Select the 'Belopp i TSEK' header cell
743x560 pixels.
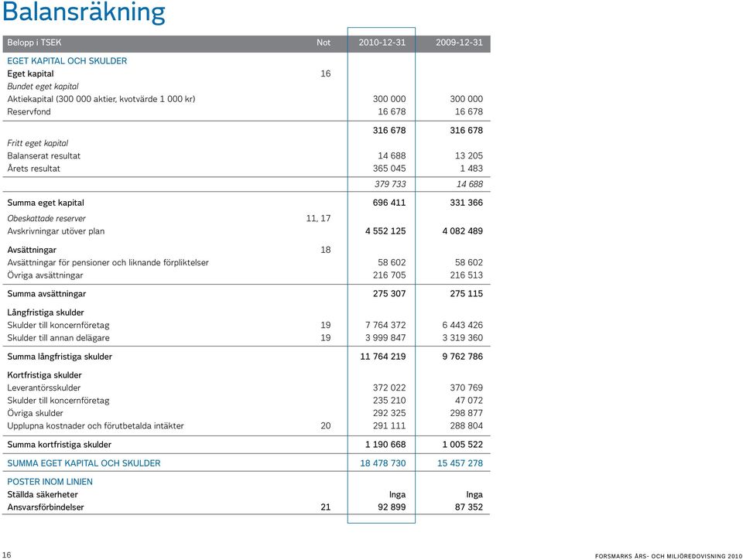(34, 43)
